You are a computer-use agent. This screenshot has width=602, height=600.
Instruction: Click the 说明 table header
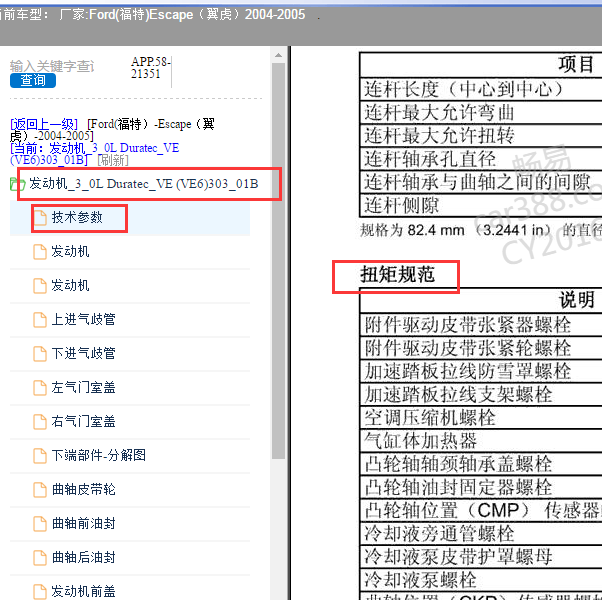tap(576, 300)
